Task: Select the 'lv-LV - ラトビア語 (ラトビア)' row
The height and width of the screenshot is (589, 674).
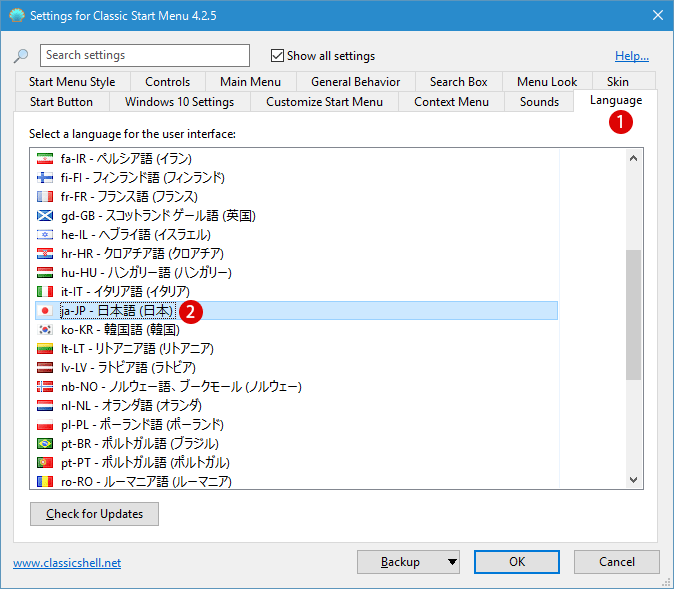Action: tap(296, 368)
